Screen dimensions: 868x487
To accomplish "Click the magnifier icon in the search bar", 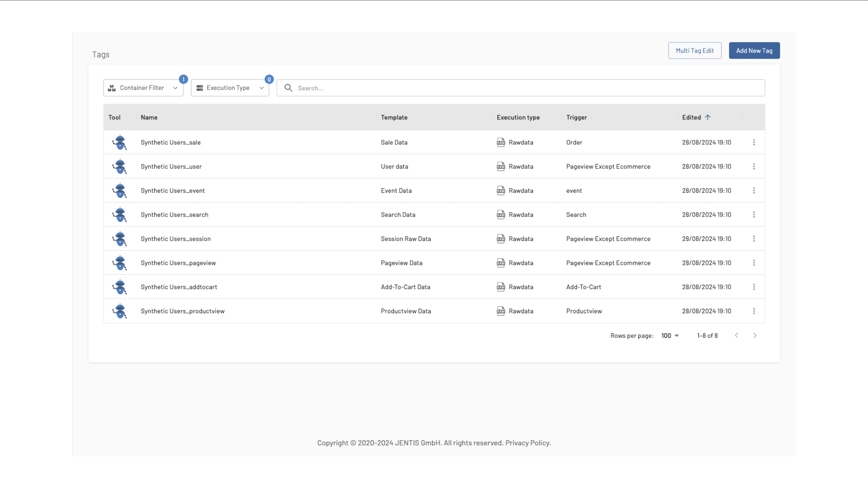I will tap(288, 88).
